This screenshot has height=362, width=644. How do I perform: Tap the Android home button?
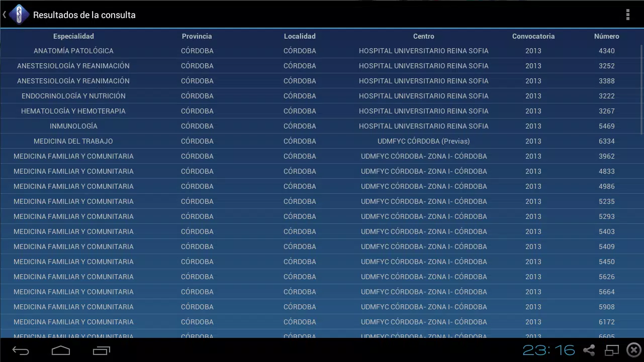(x=61, y=350)
